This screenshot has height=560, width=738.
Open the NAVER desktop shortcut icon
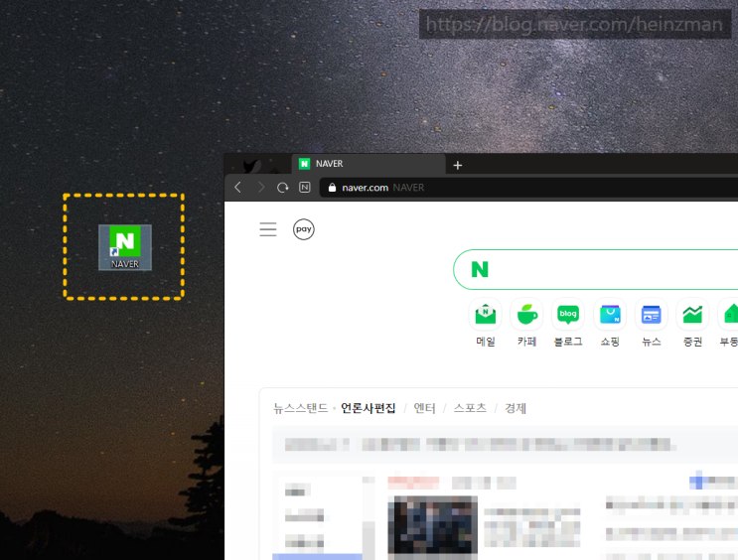pyautogui.click(x=125, y=247)
